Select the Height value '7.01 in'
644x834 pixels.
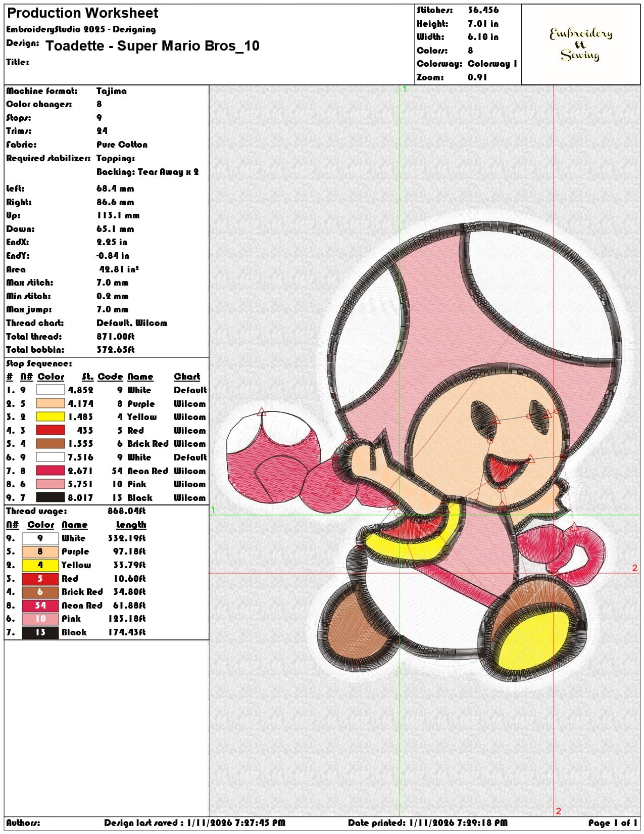pyautogui.click(x=483, y=24)
